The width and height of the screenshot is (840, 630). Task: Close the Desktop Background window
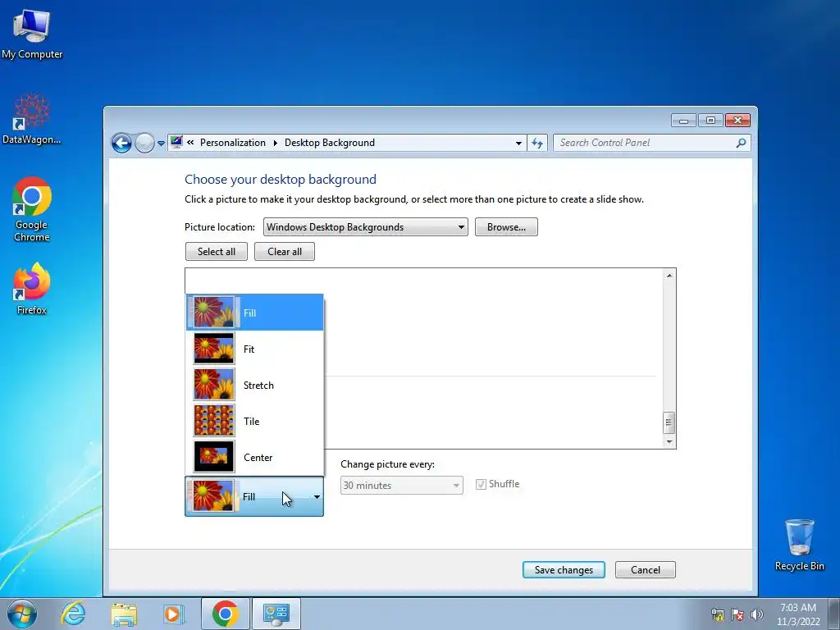737,121
